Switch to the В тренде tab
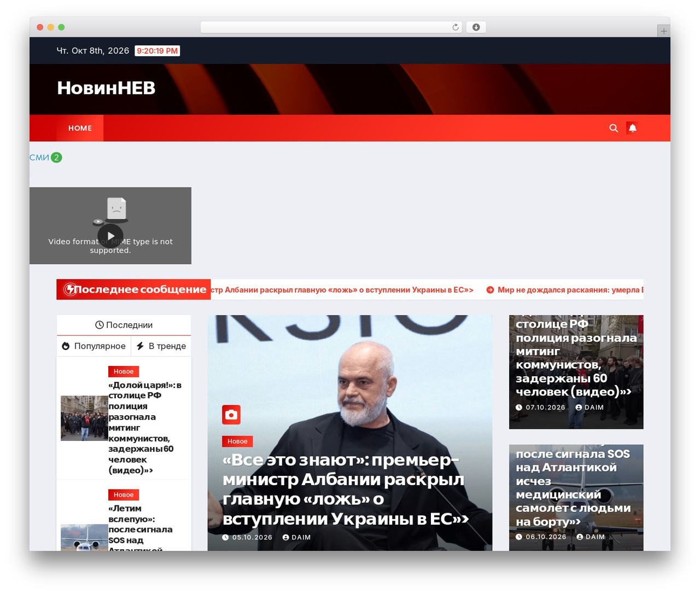 (161, 346)
